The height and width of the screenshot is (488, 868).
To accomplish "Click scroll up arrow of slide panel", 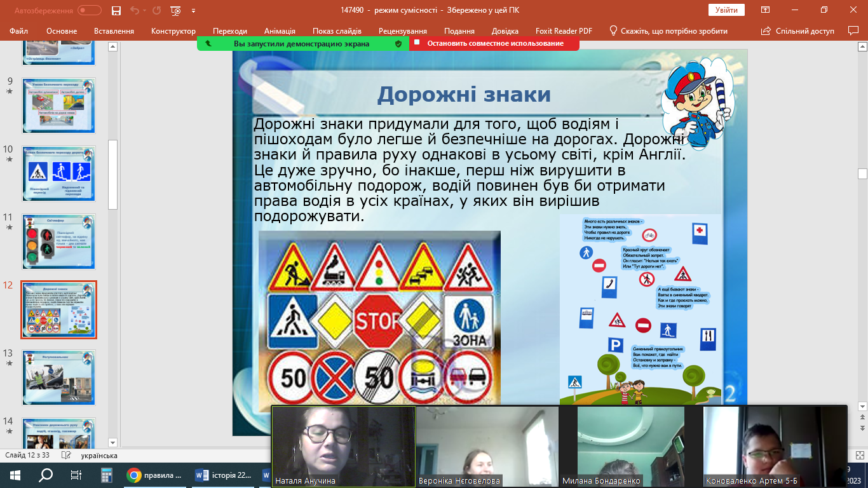I will tap(112, 47).
